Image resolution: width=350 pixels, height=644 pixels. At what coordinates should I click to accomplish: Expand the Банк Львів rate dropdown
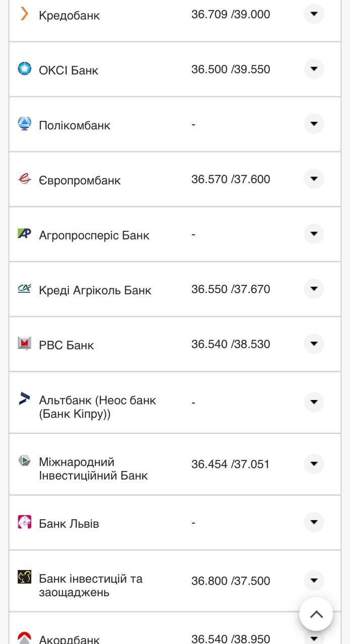(313, 523)
